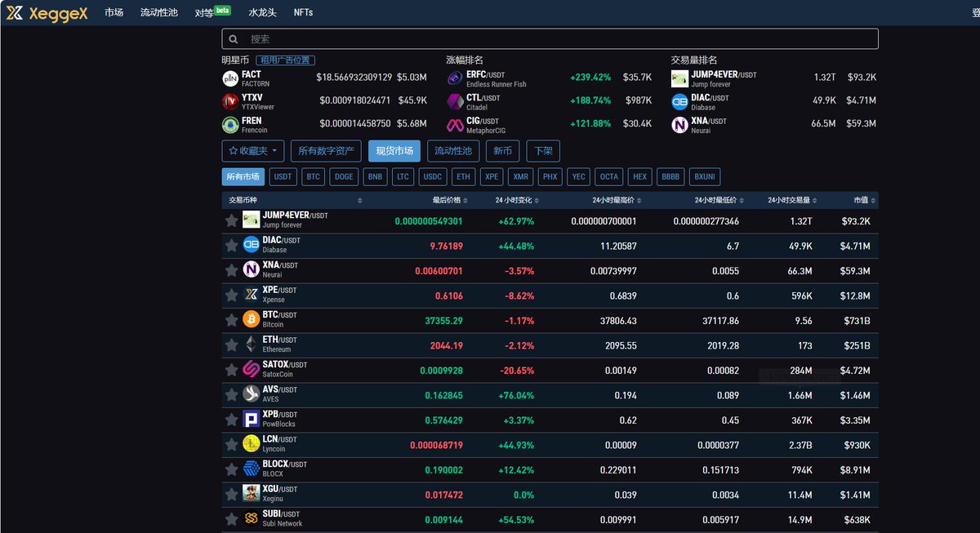This screenshot has height=533, width=980.
Task: Open NFTs in the top navigation
Action: (303, 12)
